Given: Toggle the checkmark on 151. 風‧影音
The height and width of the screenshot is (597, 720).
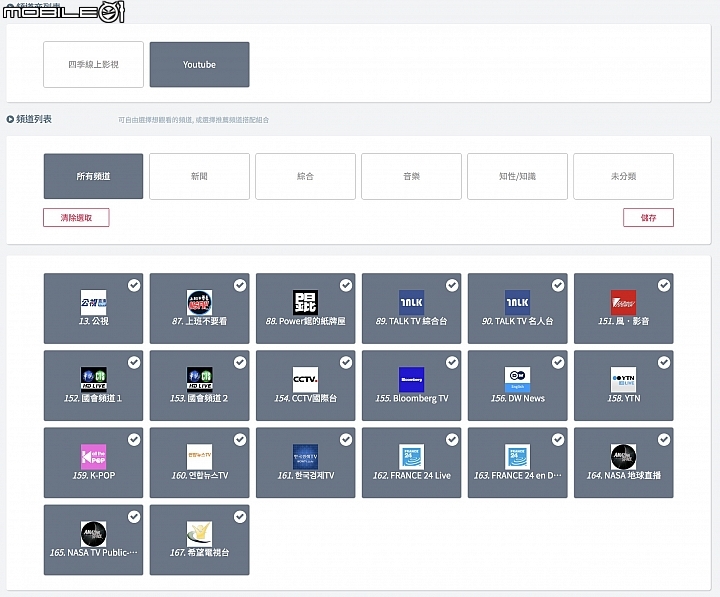Looking at the screenshot, I should [664, 285].
